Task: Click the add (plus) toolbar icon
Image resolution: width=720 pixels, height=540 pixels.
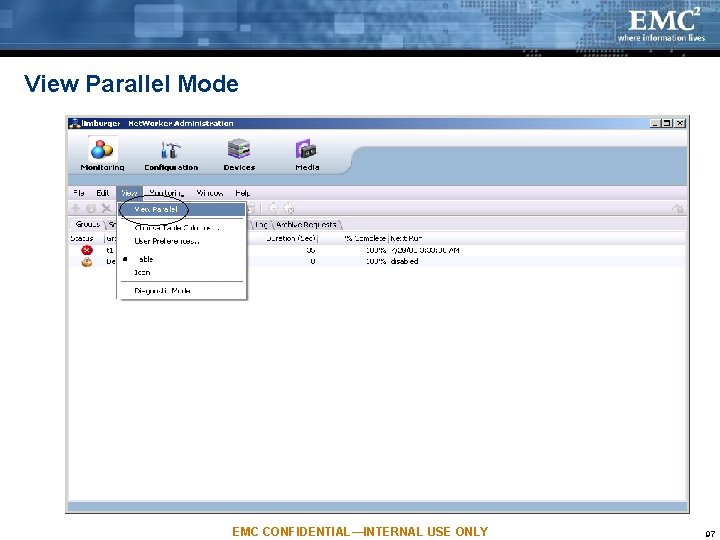Action: [75, 208]
